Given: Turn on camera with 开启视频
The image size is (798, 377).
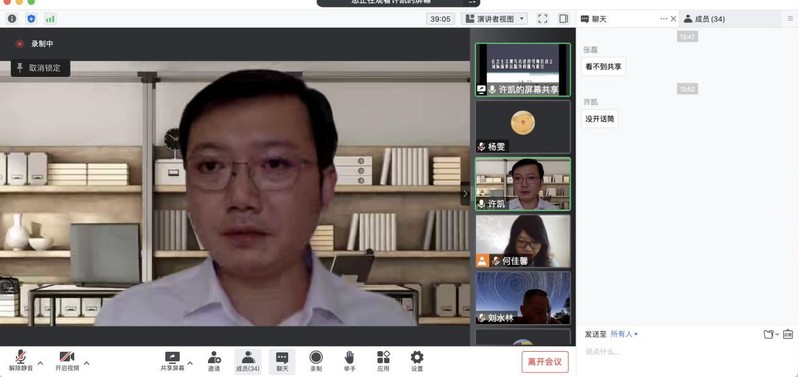Looking at the screenshot, I should (67, 361).
